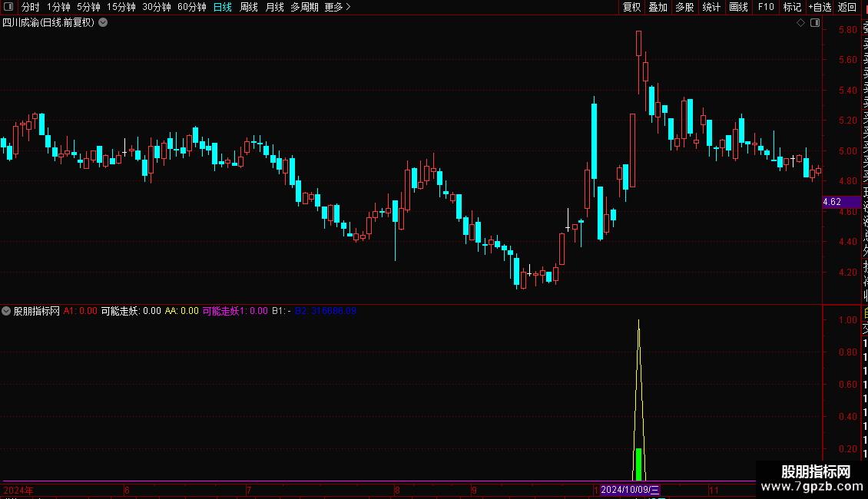Image resolution: width=868 pixels, height=499 pixels.
Task: Click the yellow indicator spike peak
Action: [639, 321]
